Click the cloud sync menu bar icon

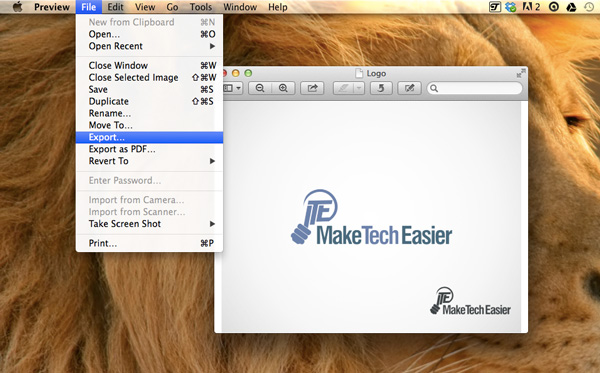(x=510, y=7)
